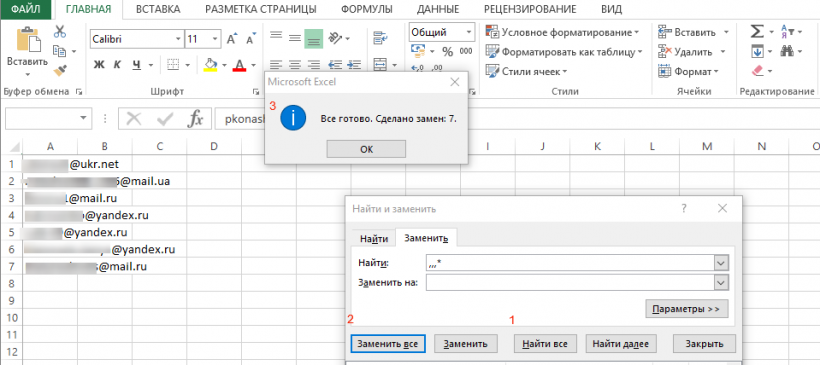Click the insert function fx icon
This screenshot has height=365, width=820.
[195, 119]
